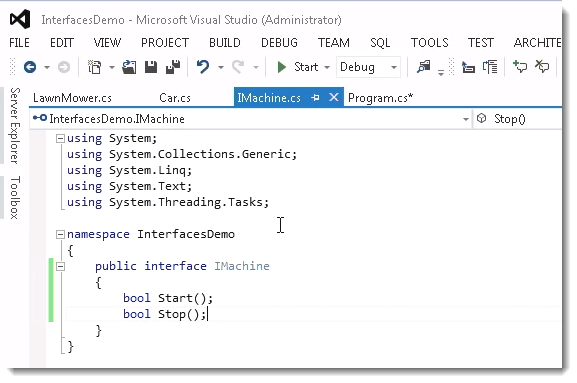This screenshot has height=383, width=577.
Task: Open the PROJECT menu
Action: pyautogui.click(x=165, y=43)
